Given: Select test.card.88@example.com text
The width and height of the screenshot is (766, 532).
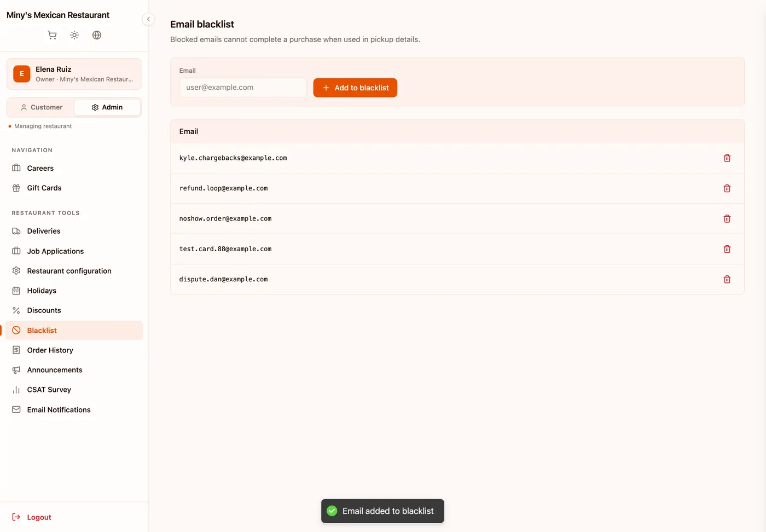Looking at the screenshot, I should (x=225, y=249).
